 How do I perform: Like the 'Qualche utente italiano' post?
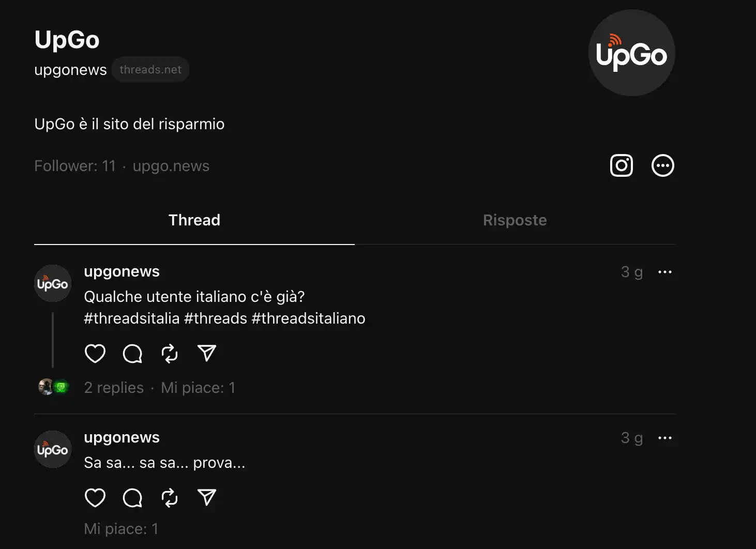tap(95, 354)
